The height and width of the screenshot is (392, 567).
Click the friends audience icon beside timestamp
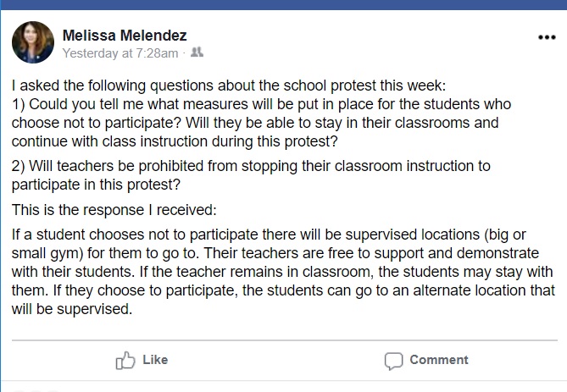click(x=197, y=53)
